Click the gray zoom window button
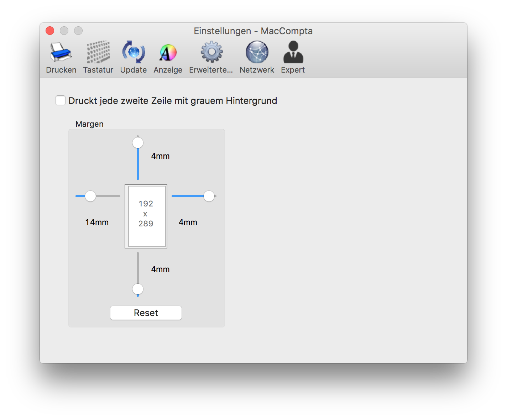Image resolution: width=507 pixels, height=420 pixels. pyautogui.click(x=78, y=31)
